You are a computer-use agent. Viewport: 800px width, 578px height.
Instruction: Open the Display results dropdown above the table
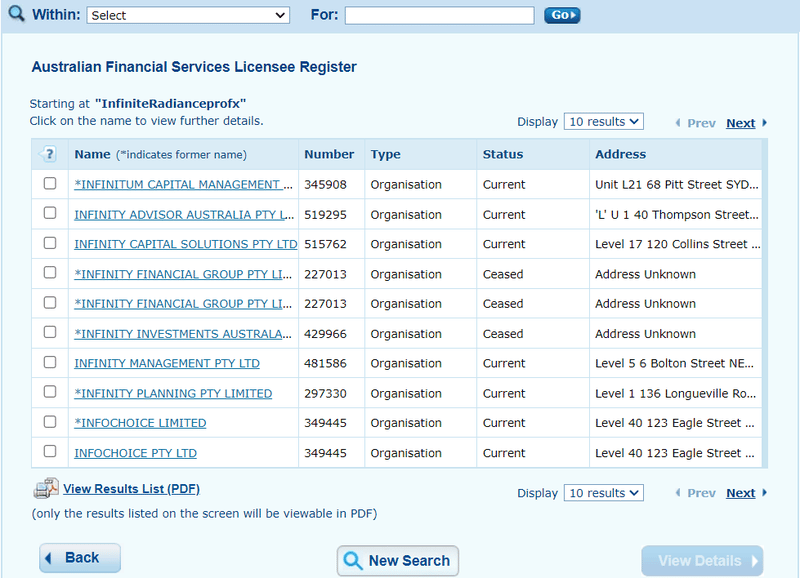(604, 121)
